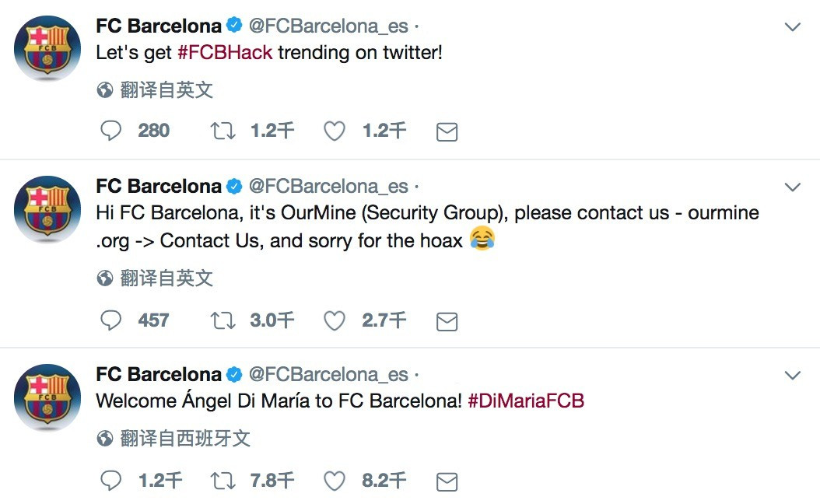Translate the OurMine tweet from English
Screen dimensions: 820x504
coord(156,278)
